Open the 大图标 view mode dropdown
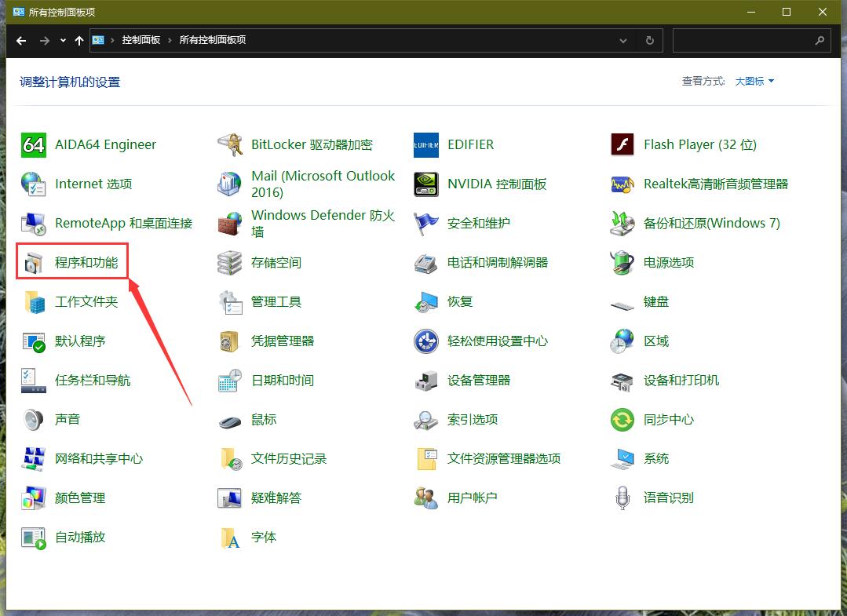This screenshot has height=616, width=847. [754, 82]
